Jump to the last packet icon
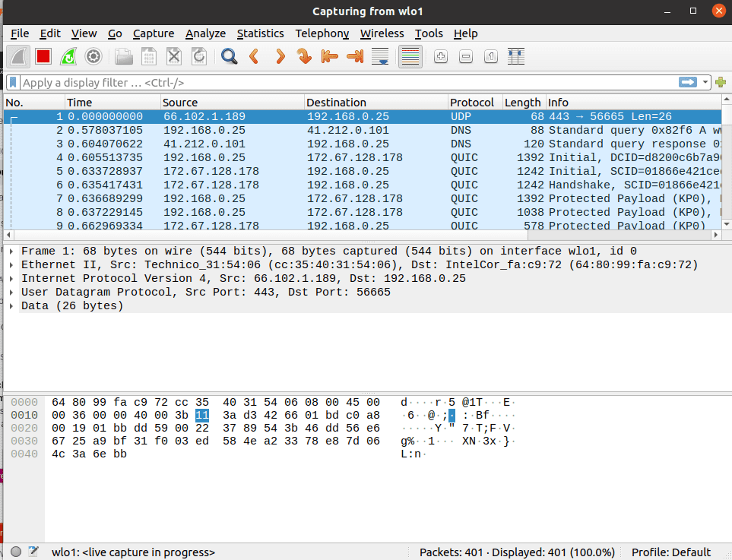 point(355,56)
